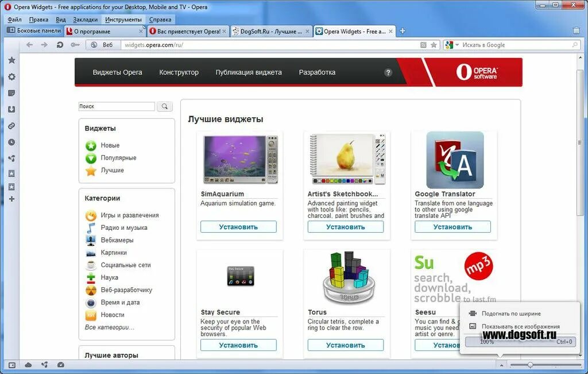Open the Вид menu
This screenshot has width=588, height=374.
61,20
